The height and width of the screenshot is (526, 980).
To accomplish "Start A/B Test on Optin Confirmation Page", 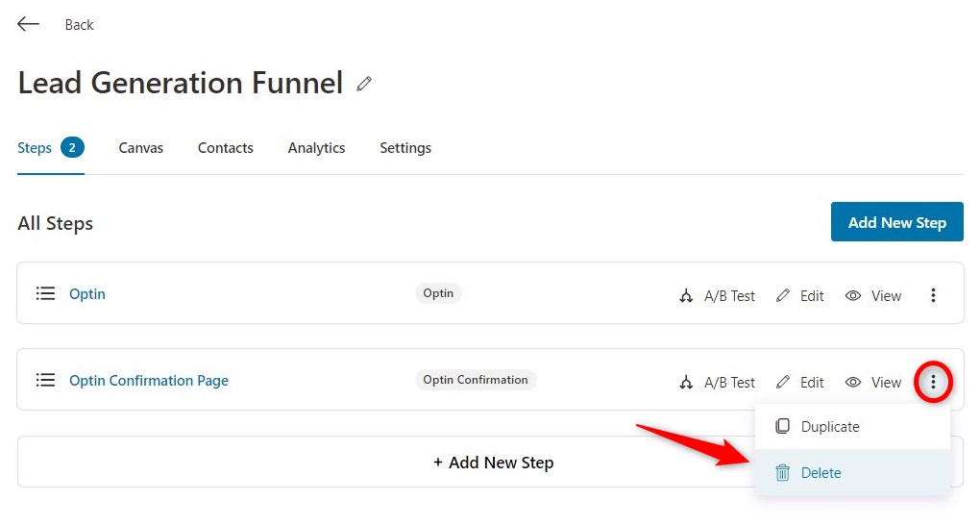I will click(x=717, y=382).
